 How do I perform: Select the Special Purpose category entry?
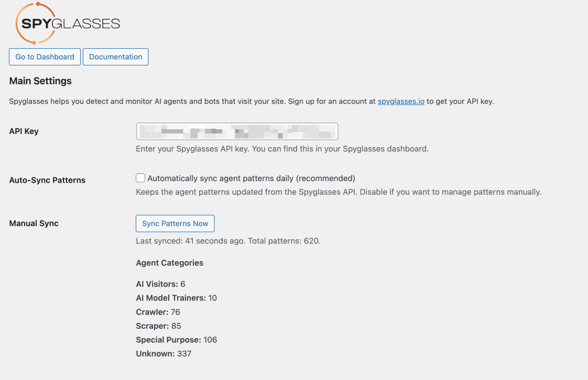[x=176, y=340]
